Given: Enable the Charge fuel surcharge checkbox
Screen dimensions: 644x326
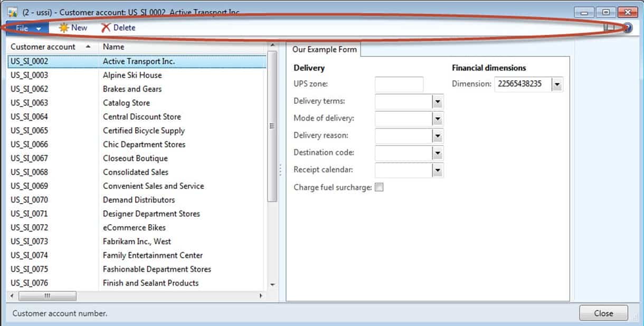Looking at the screenshot, I should point(378,187).
